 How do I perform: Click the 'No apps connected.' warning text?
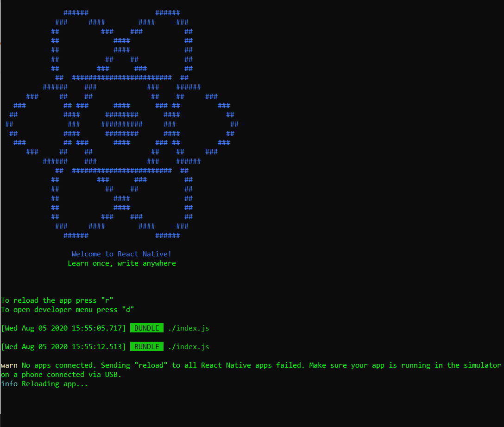pyautogui.click(x=59, y=365)
